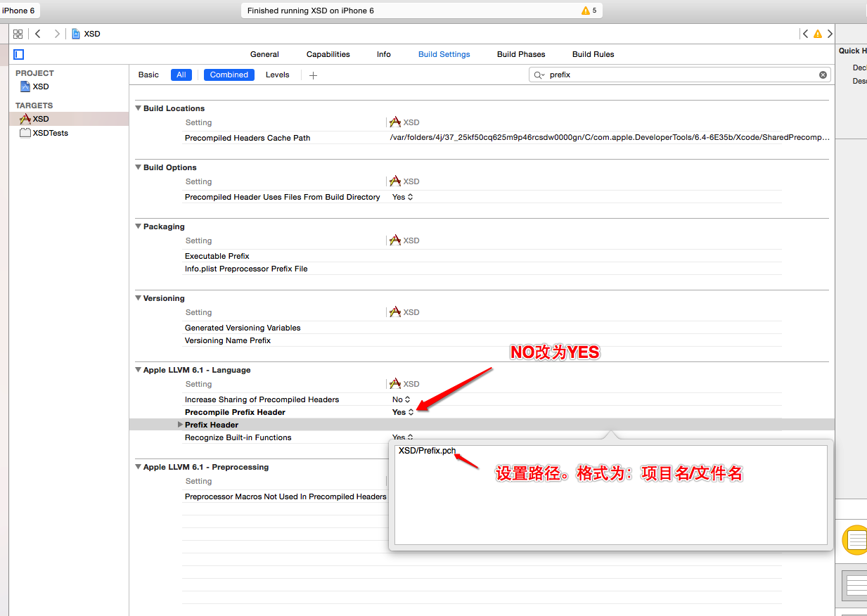The image size is (867, 616).
Task: Click the XSD column header in Build Locations
Action: pos(404,122)
